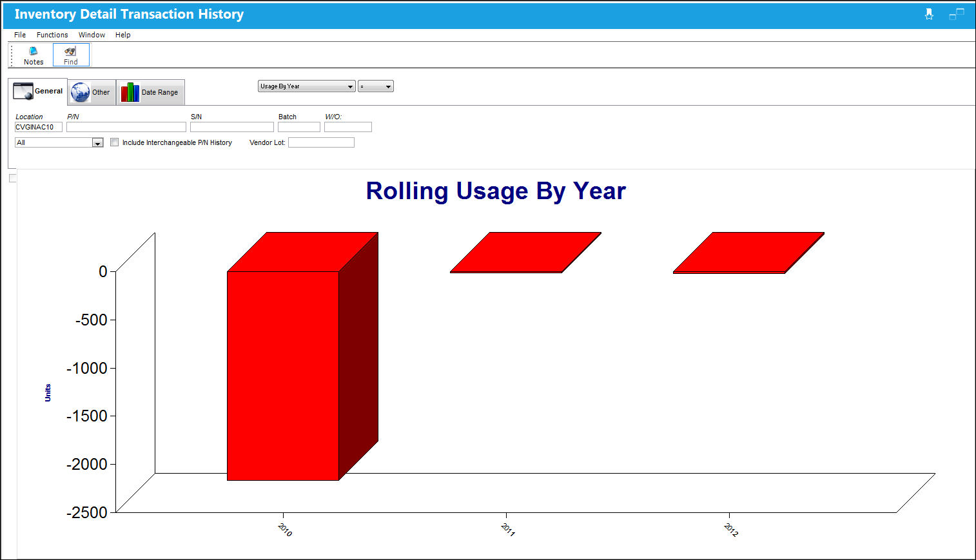Click the restore-window icon in the title bar
The width and height of the screenshot is (976, 560).
click(957, 14)
